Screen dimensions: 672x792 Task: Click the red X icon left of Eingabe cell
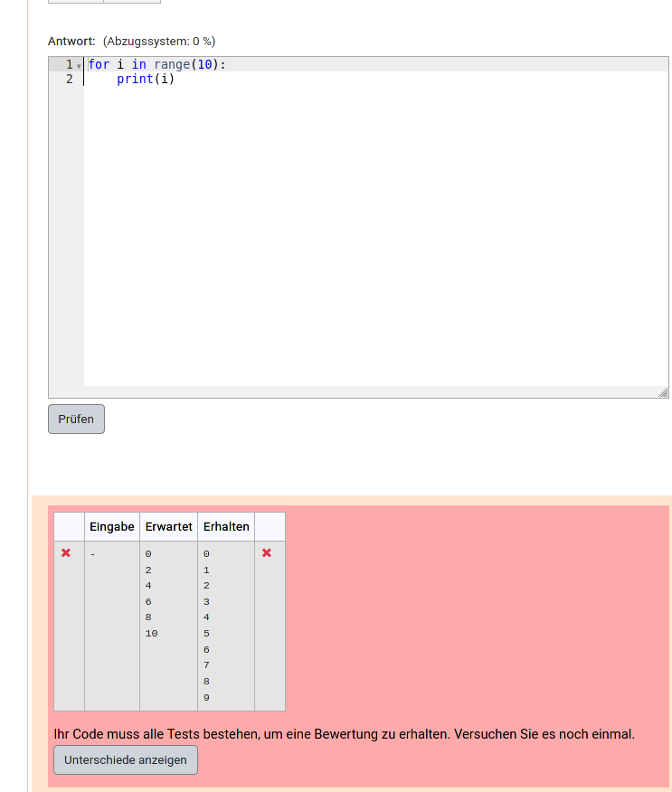pos(66,553)
